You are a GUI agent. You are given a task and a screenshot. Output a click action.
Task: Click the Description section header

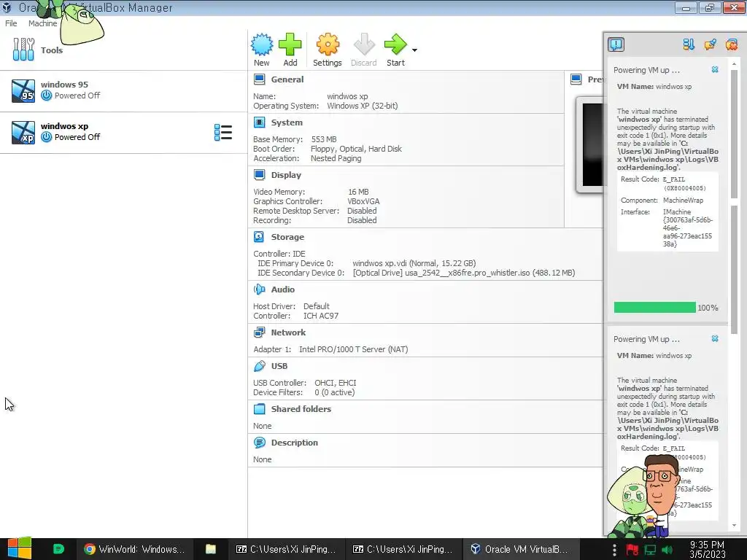295,443
